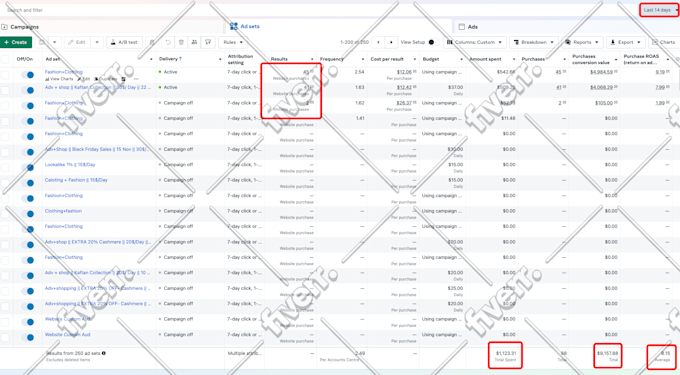680x375 pixels.
Task: Click the A/B test flask button
Action: [x=124, y=42]
